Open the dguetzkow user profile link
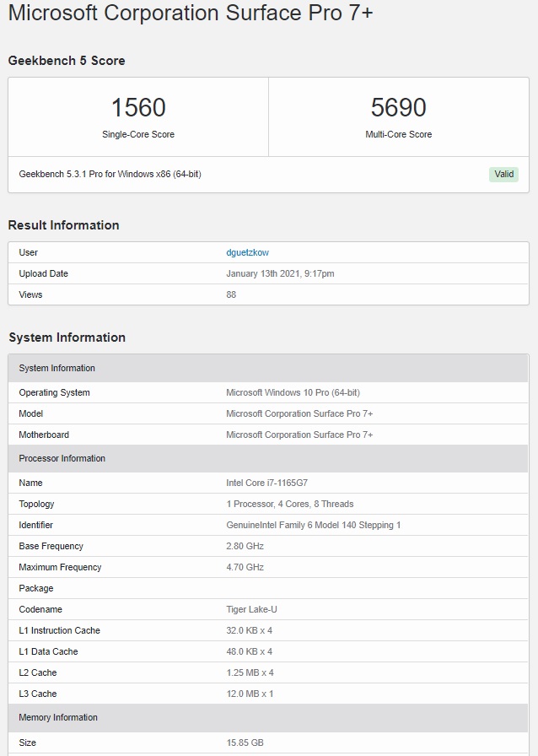The width and height of the screenshot is (538, 756). 247,252
